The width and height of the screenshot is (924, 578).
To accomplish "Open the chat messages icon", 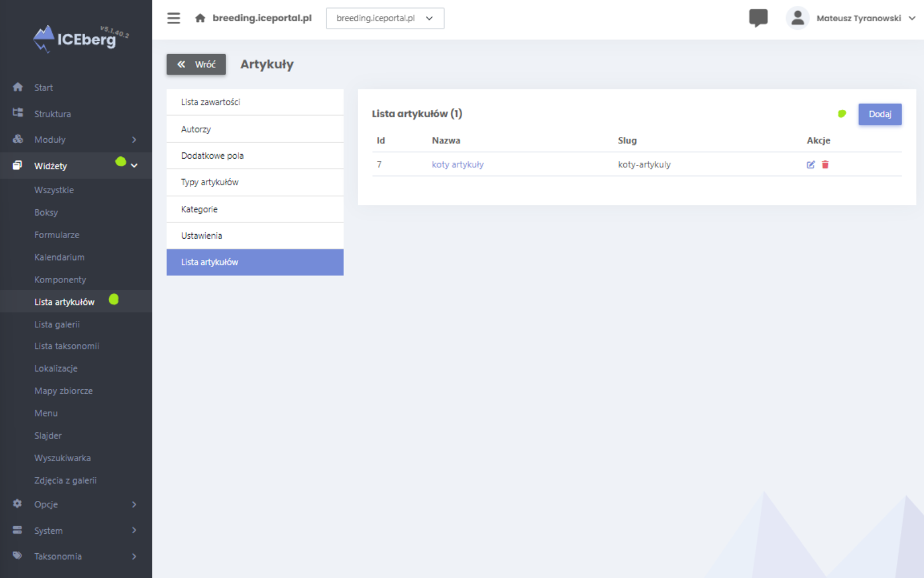I will point(758,18).
